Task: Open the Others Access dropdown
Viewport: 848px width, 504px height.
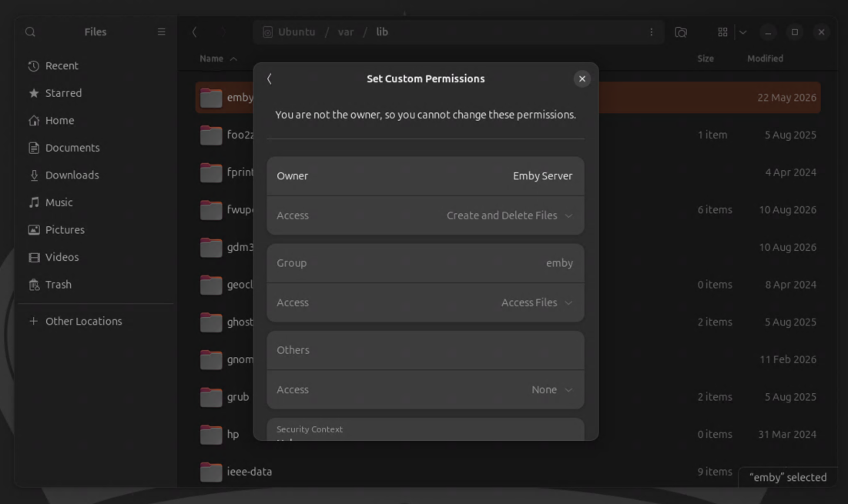Action: click(x=425, y=389)
